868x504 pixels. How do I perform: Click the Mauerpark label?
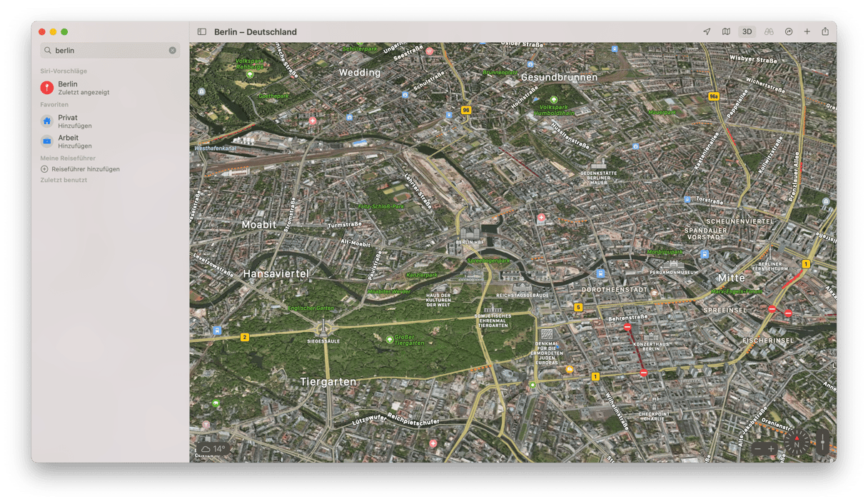(662, 112)
